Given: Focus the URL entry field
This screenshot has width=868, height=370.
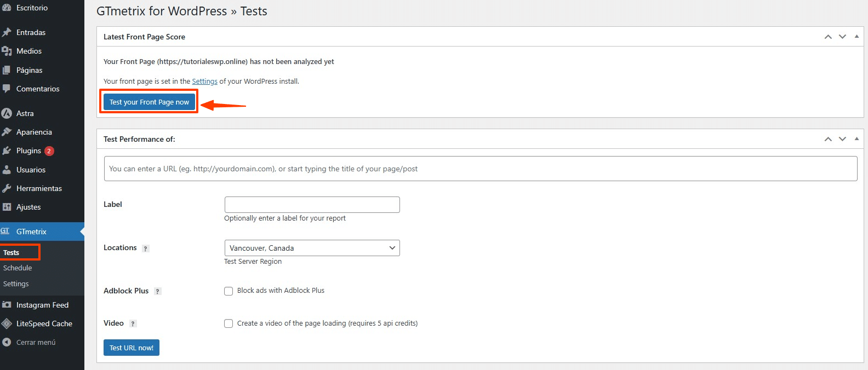Looking at the screenshot, I should (480, 169).
